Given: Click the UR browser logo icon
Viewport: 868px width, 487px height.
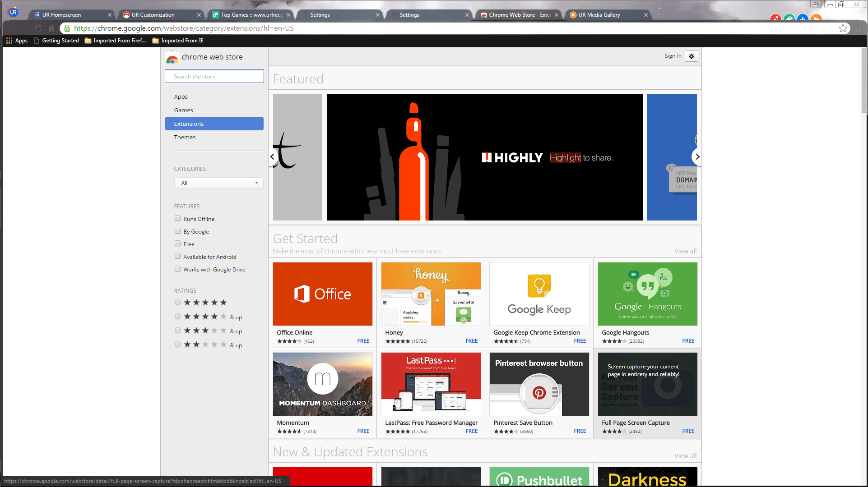Looking at the screenshot, I should point(13,12).
